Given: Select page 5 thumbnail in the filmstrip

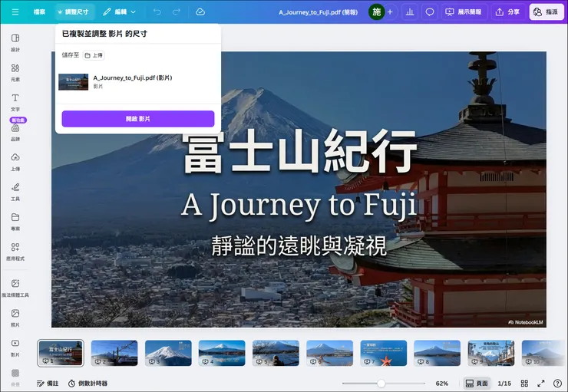Looking at the screenshot, I should 276,353.
